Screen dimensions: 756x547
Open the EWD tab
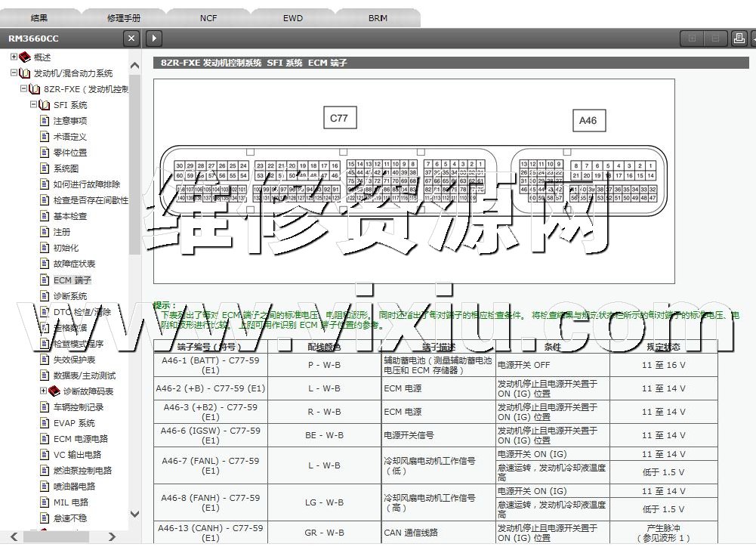pyautogui.click(x=293, y=18)
